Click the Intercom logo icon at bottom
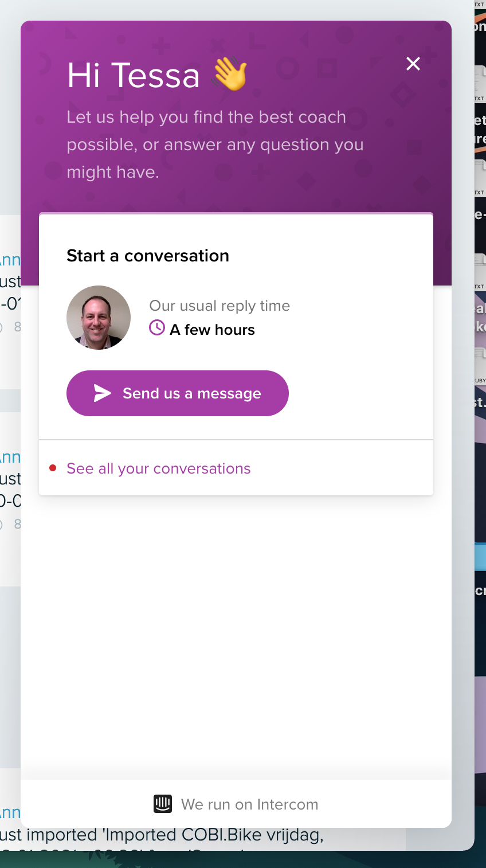Screen dimensions: 486x868 point(163,804)
